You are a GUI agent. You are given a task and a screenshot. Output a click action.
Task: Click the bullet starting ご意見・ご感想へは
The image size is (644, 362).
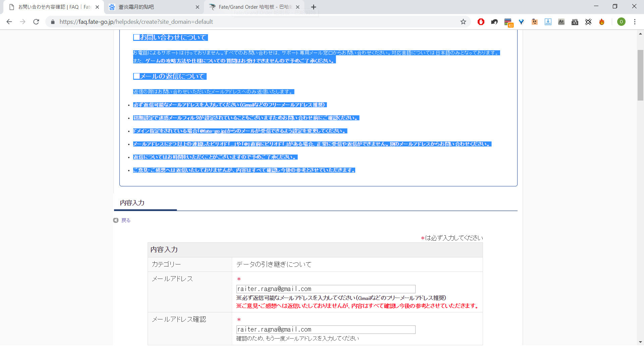tap(244, 170)
